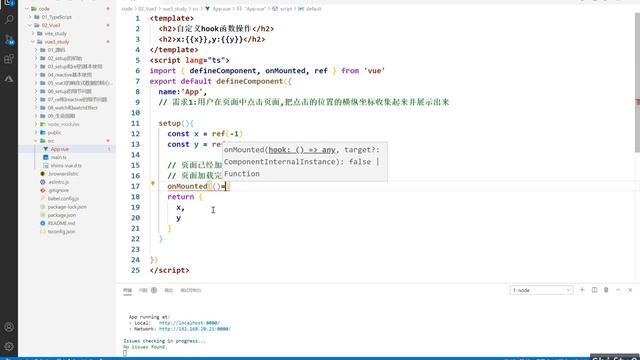640x360 pixels.
Task: Kill terminal with trash icon
Action: coord(606,290)
